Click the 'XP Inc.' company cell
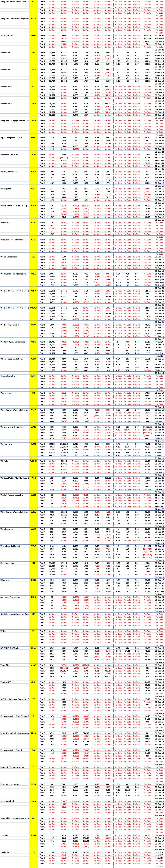Image resolution: width=165 pixels, height=868 pixels. 14,631
